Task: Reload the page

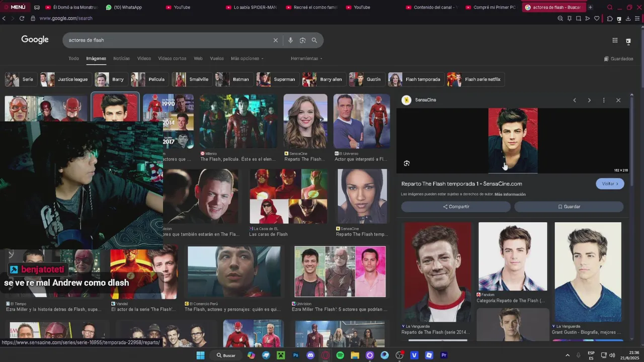Action: [x=22, y=18]
